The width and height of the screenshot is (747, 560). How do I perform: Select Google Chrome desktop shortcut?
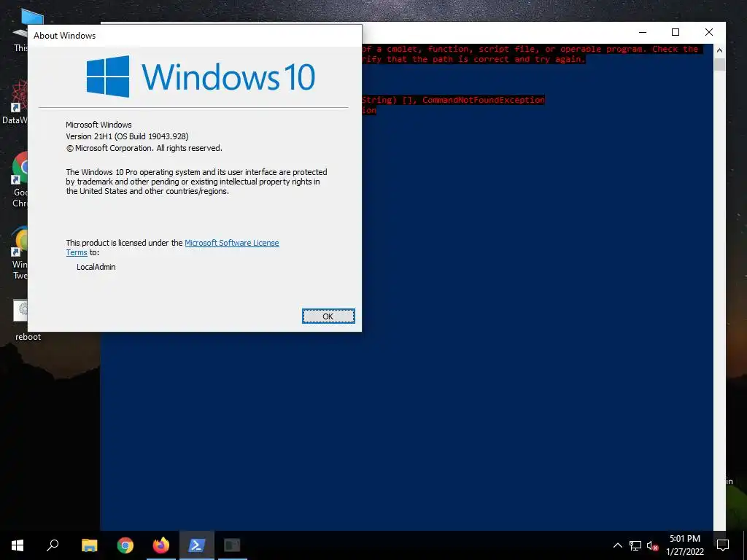[20, 180]
